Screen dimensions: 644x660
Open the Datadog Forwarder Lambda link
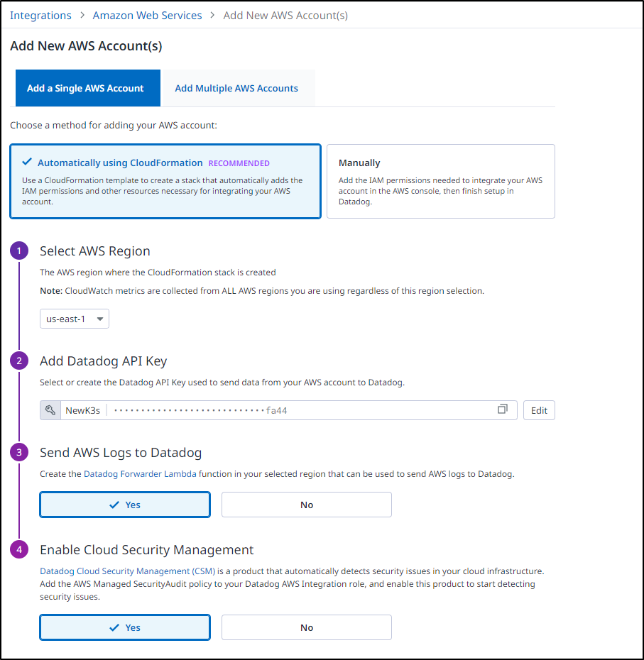coord(141,474)
